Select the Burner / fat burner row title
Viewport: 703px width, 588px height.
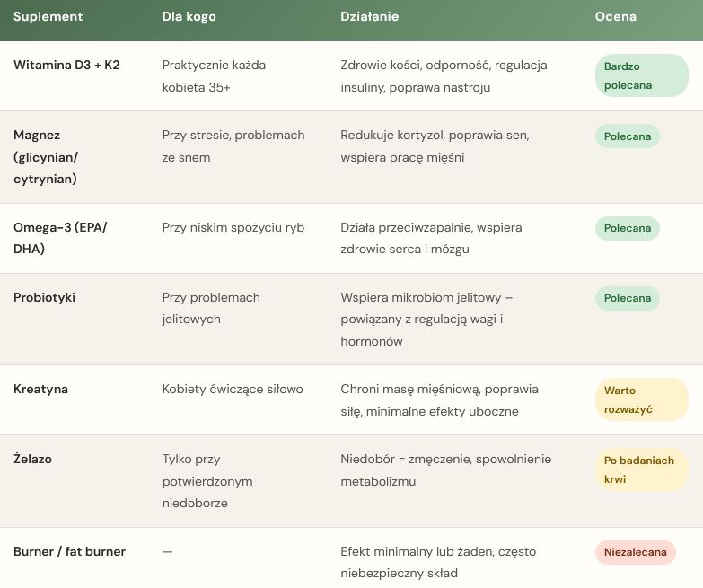[69, 552]
